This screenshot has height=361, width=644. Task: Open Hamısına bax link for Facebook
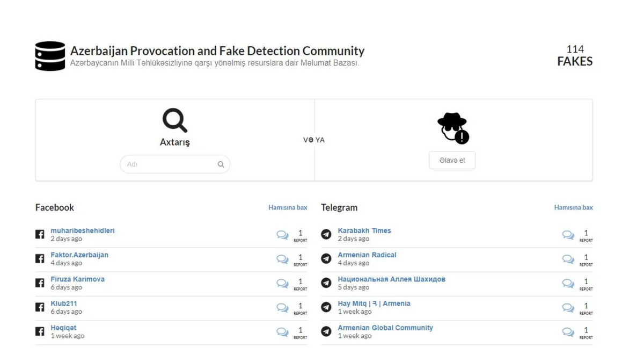pos(288,207)
